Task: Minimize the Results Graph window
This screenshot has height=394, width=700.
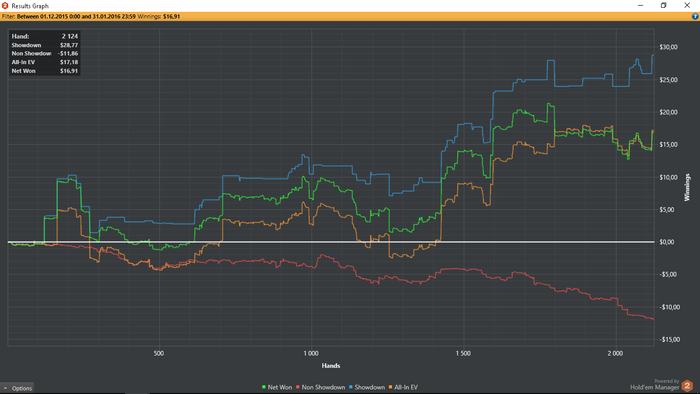Action: tap(641, 5)
